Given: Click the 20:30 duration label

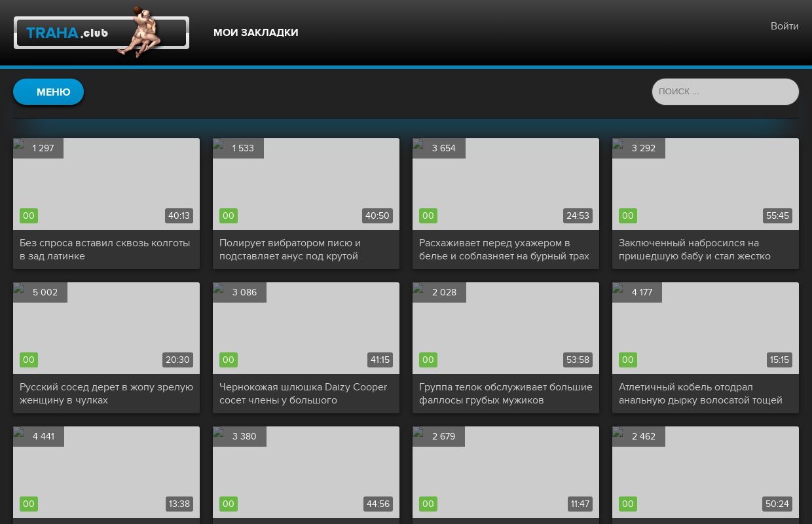Looking at the screenshot, I should [177, 360].
